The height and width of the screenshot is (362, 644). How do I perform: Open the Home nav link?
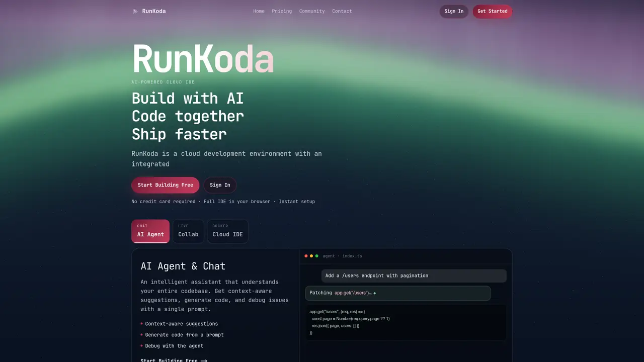click(x=259, y=11)
